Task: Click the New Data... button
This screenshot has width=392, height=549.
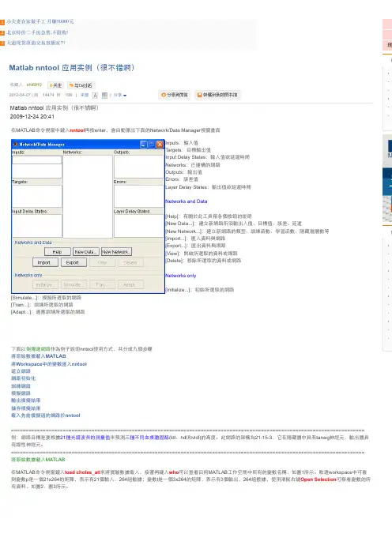Action: (x=86, y=252)
